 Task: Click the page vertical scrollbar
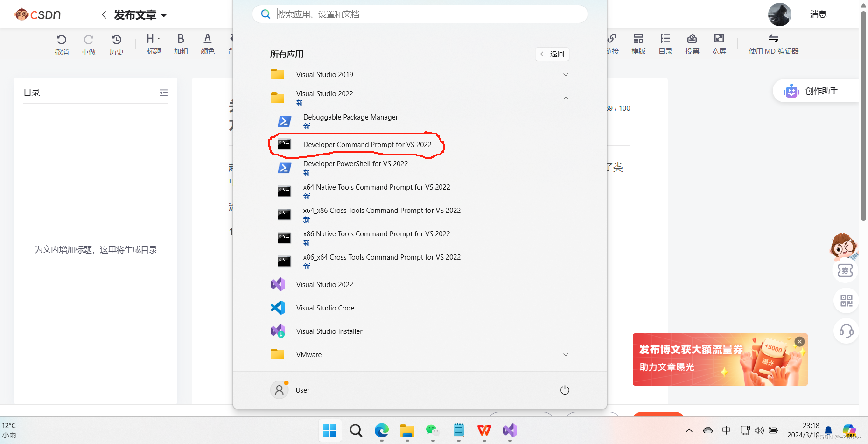click(863, 117)
